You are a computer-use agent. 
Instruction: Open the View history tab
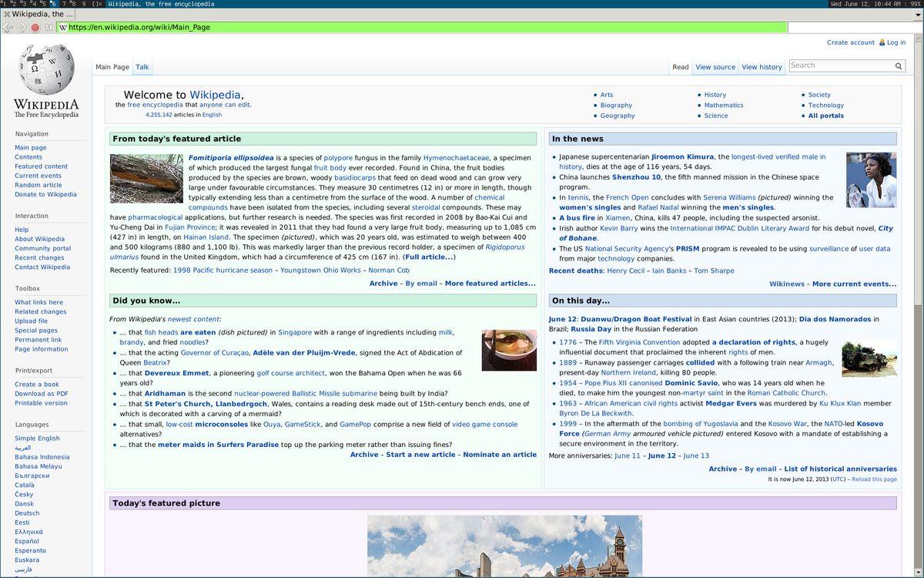[762, 67]
